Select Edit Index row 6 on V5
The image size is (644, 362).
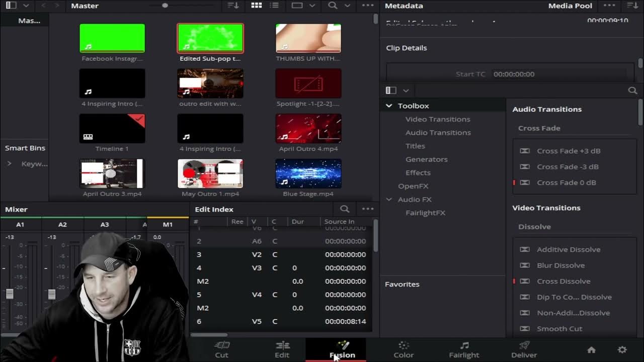(281, 321)
